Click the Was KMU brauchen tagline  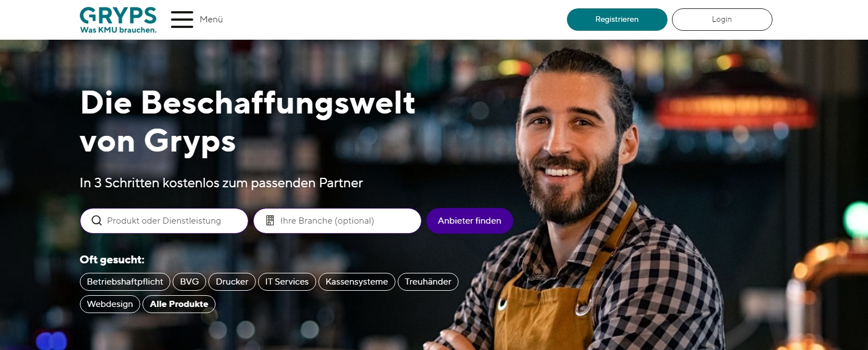[118, 30]
